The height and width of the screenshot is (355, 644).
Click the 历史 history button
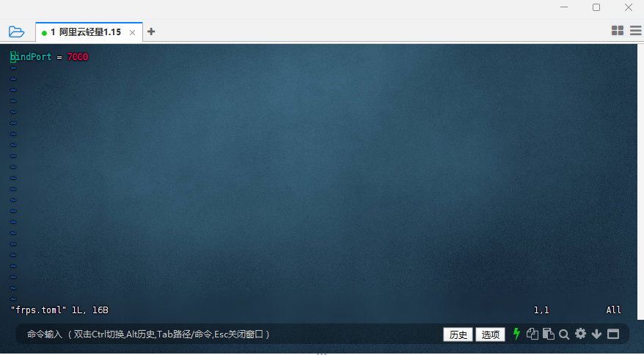point(458,334)
